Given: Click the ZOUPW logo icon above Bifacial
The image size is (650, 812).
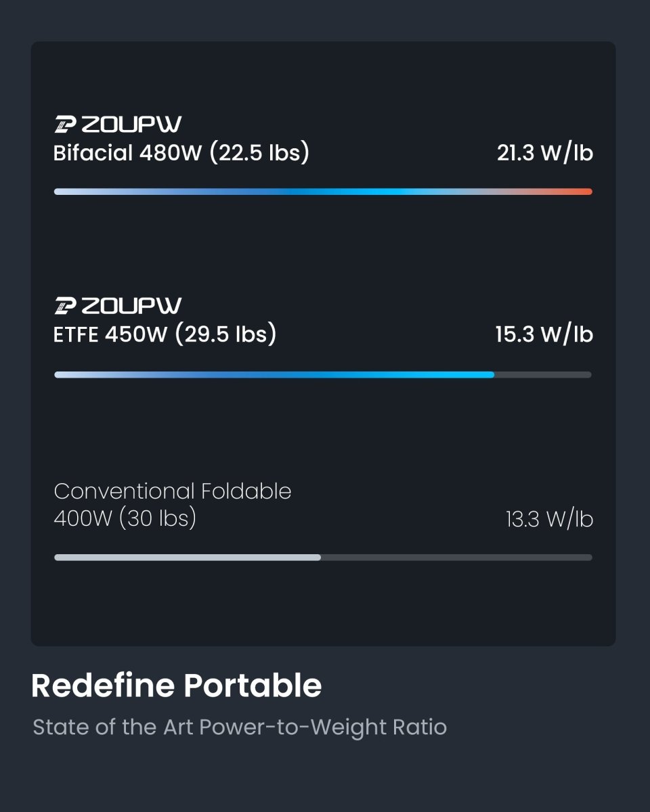Looking at the screenshot, I should point(66,124).
